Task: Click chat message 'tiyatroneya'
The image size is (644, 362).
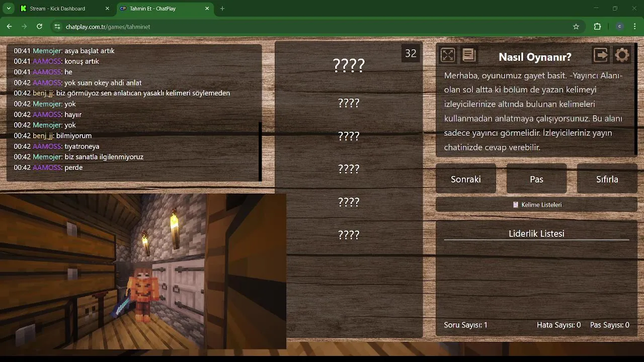Action: click(82, 146)
